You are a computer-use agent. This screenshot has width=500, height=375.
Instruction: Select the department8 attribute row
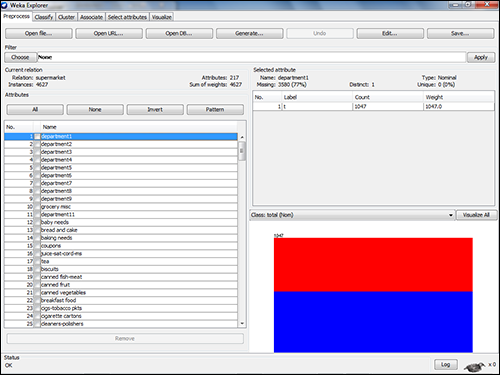point(121,191)
